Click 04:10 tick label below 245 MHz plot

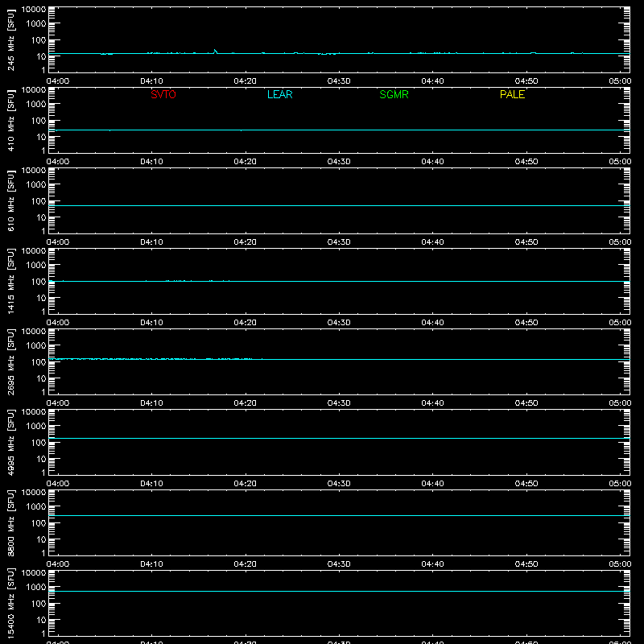tap(151, 81)
